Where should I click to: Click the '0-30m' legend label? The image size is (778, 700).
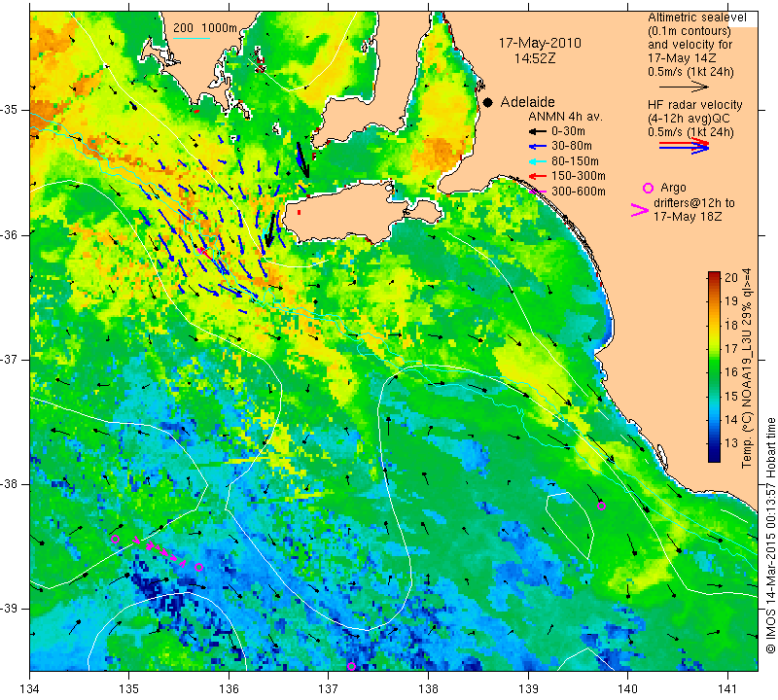[x=568, y=131]
